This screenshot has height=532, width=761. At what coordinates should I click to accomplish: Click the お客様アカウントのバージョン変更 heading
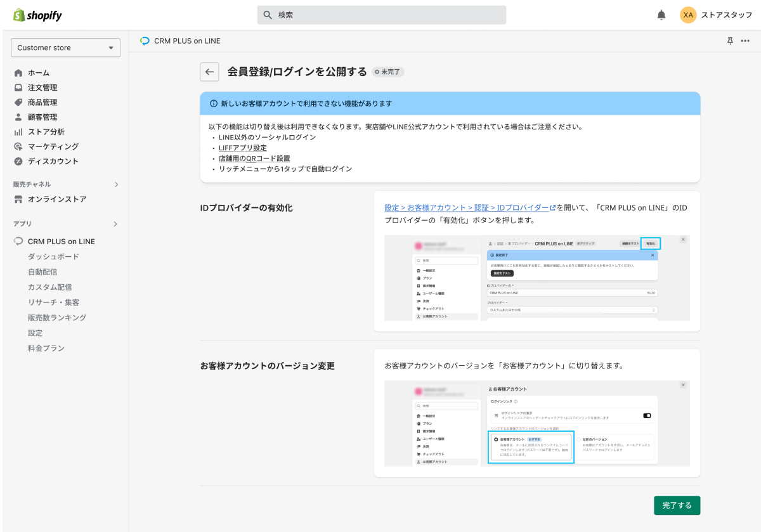(x=268, y=366)
